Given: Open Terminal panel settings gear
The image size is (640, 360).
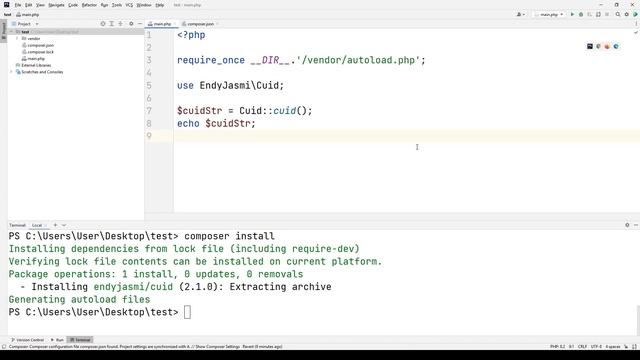Looking at the screenshot, I should (627, 225).
